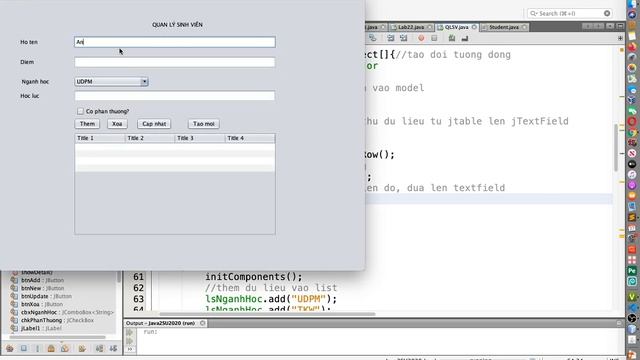Screen dimensions: 640x360
Task: Click the Tao moi button
Action: [204, 124]
